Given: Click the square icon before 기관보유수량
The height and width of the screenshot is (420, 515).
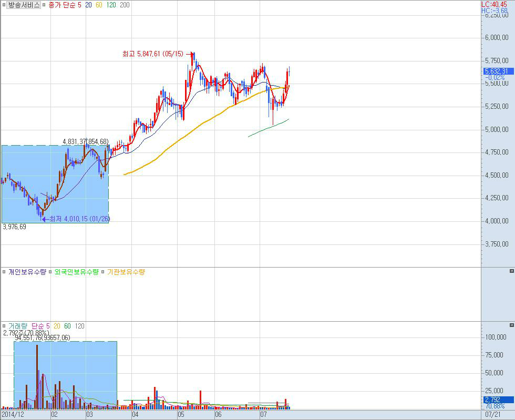Looking at the screenshot, I should [103, 272].
